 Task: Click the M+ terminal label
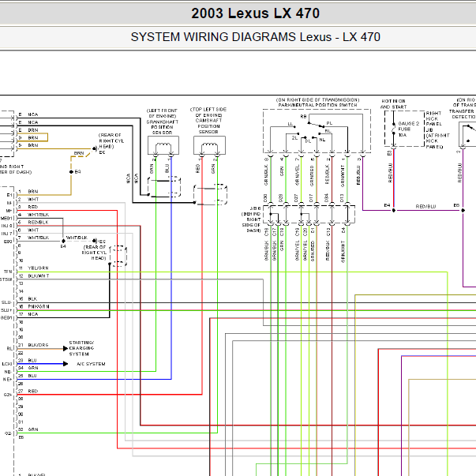point(9,211)
